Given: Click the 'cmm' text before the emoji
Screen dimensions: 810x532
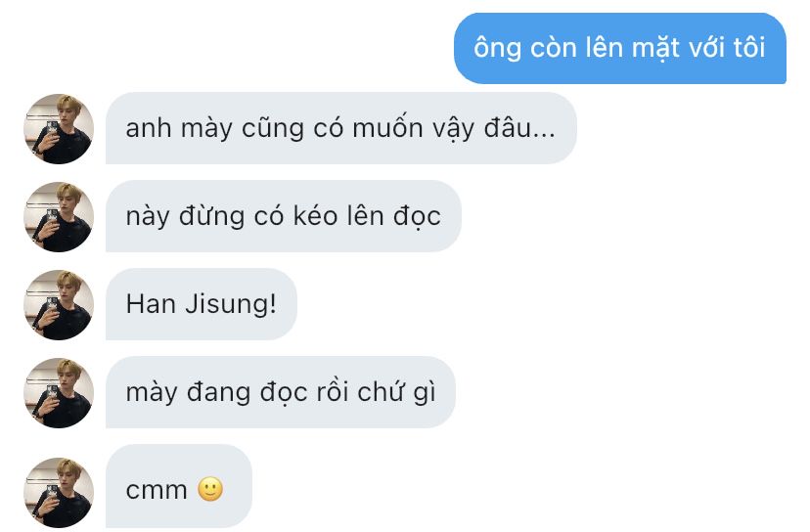Looking at the screenshot, I should [x=157, y=490].
